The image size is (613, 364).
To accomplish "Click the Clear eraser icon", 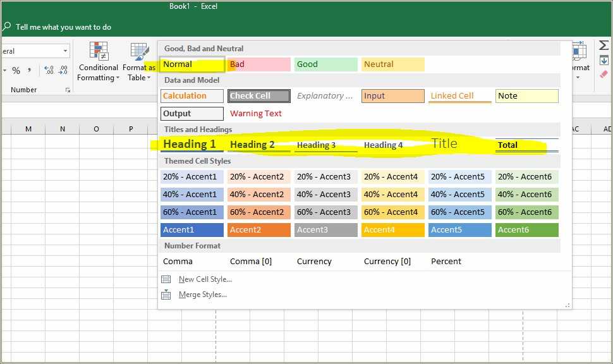I will pos(603,75).
